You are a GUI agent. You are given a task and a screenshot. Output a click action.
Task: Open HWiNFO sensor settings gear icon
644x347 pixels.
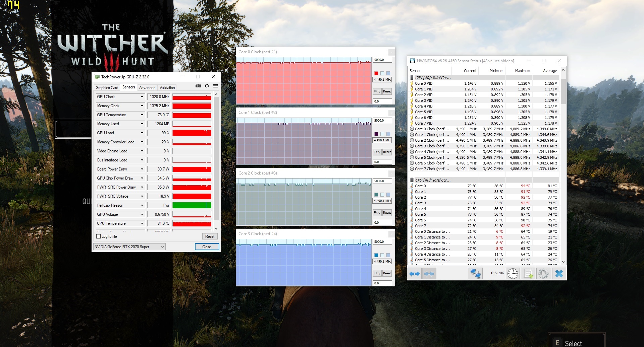(x=543, y=274)
